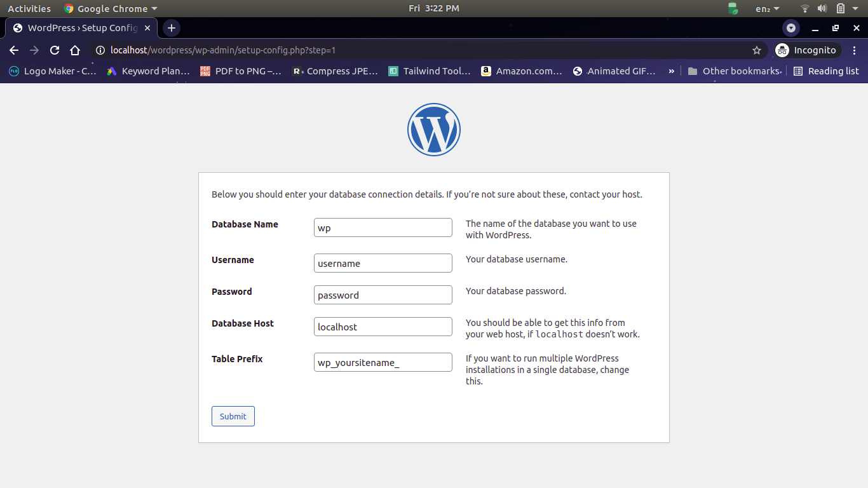The width and height of the screenshot is (868, 488).
Task: Click the browser forward arrow
Action: click(x=34, y=50)
